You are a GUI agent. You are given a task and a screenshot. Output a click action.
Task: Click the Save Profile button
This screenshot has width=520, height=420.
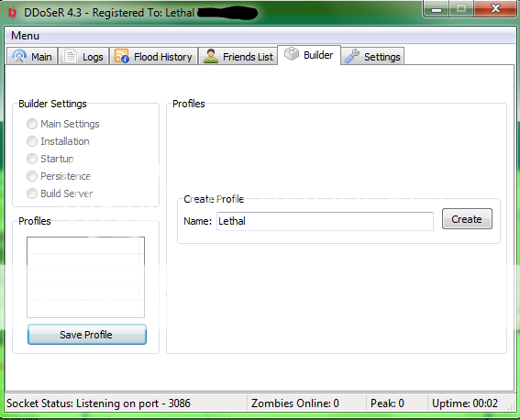coord(87,335)
